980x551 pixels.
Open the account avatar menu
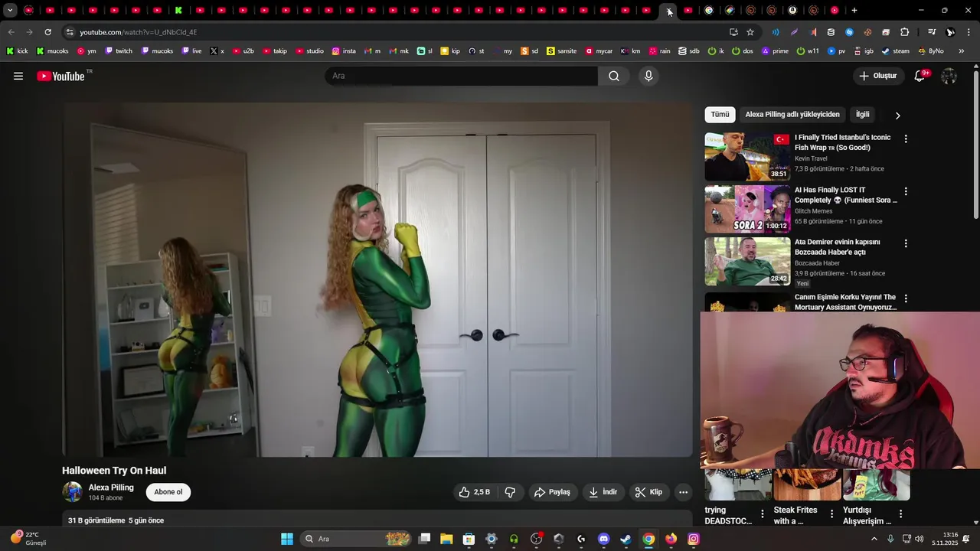click(x=949, y=76)
